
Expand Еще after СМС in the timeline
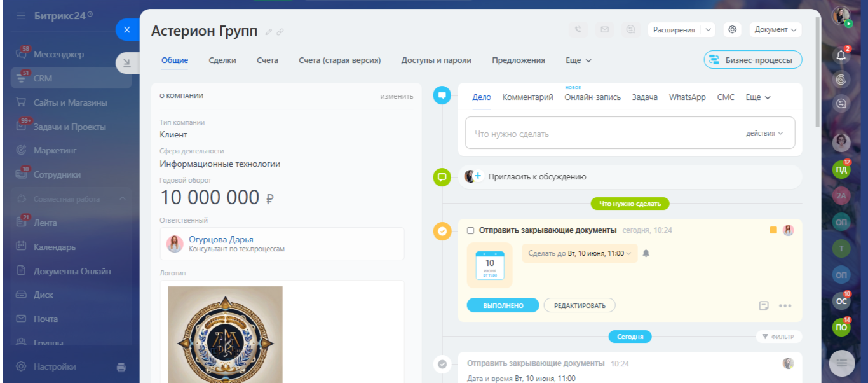point(758,97)
